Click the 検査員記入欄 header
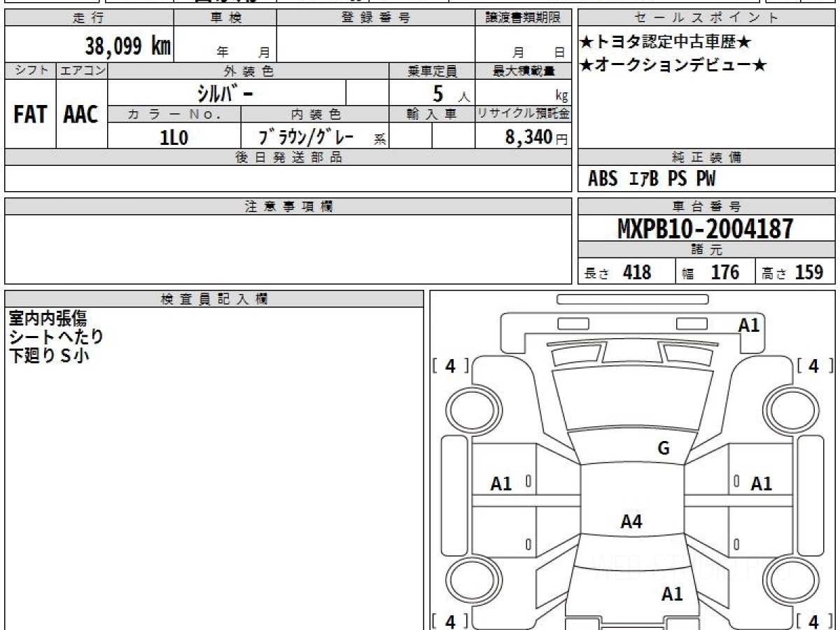840x630 pixels. click(214, 299)
